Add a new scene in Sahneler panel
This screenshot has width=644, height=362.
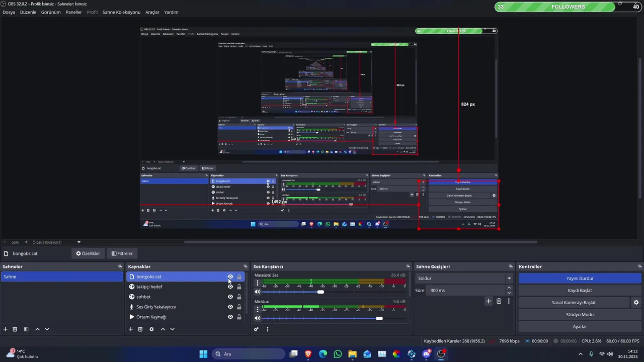coord(6,329)
